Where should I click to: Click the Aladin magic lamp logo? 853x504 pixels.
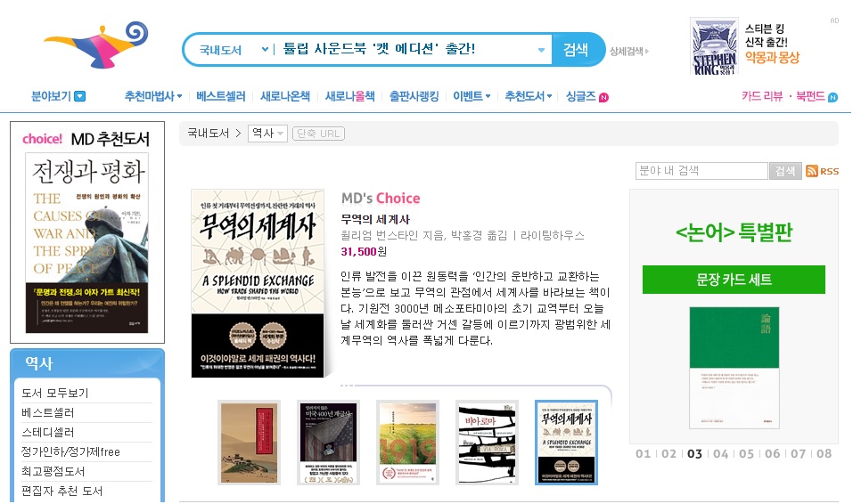click(96, 45)
